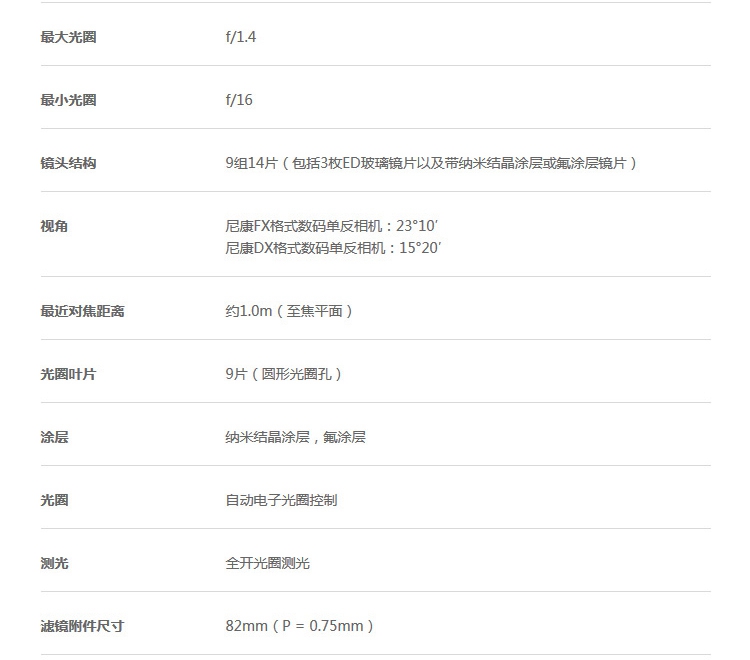Click the 约1.0m focus distance value
750x660 pixels.
(289, 311)
